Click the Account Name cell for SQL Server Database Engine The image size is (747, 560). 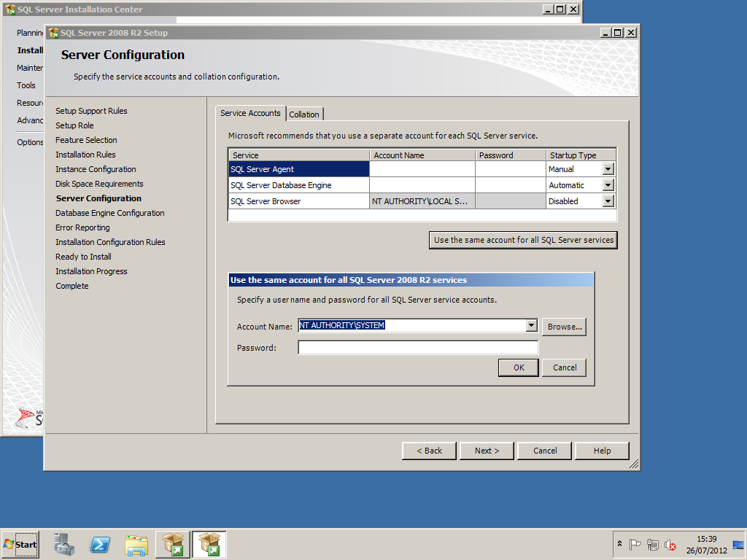(422, 185)
